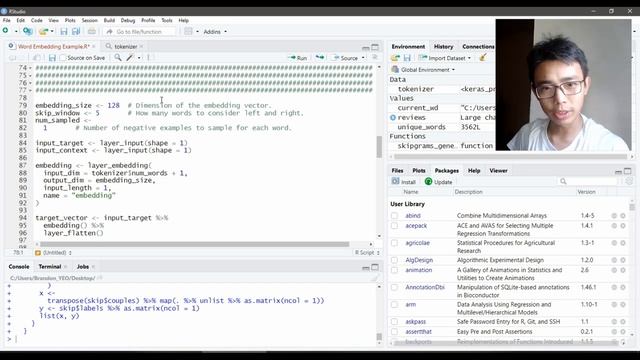The image size is (640, 360).
Task: Save all open documents icon
Action: [x=76, y=31]
